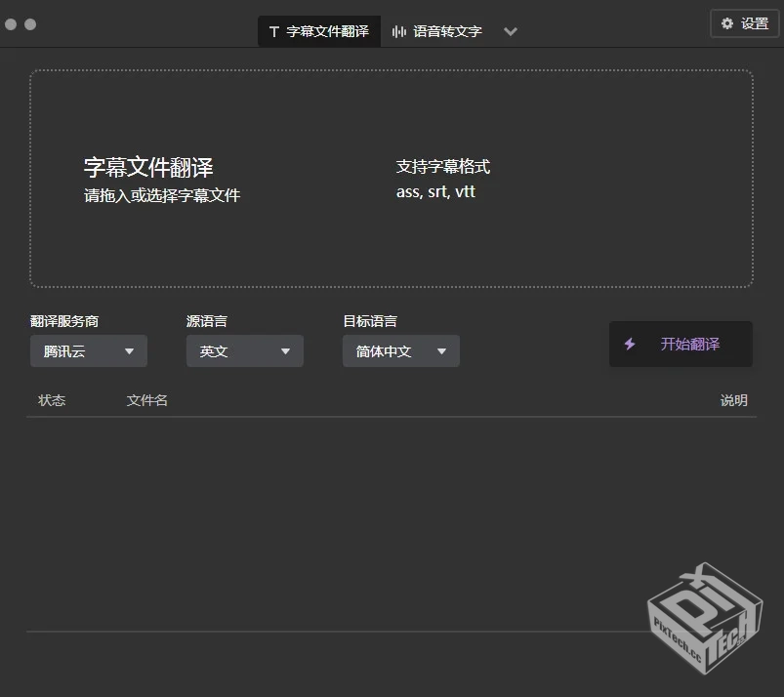Expand the tab overflow menu chevron
The height and width of the screenshot is (697, 784).
pos(510,30)
